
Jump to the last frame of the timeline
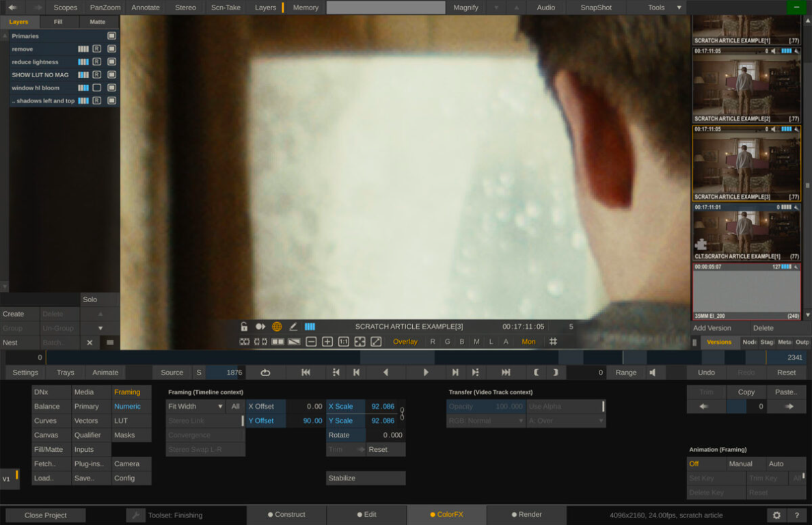pyautogui.click(x=506, y=373)
